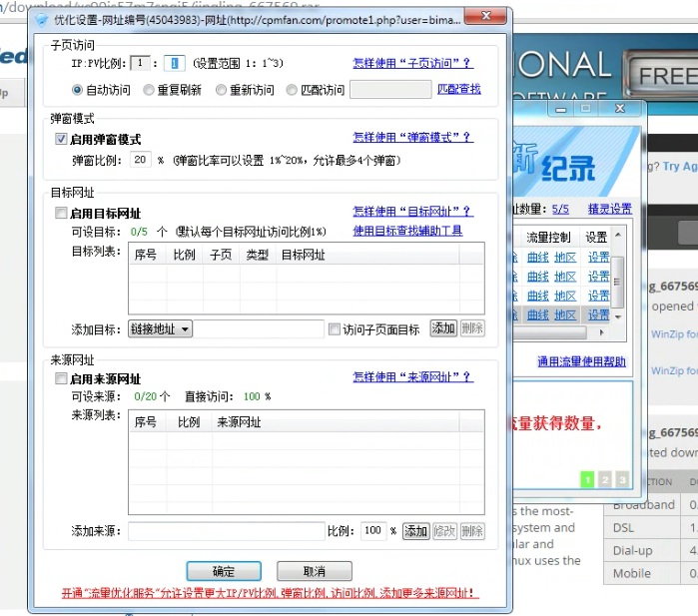Click 地区 link in first traffic row
The width and height of the screenshot is (698, 616).
[x=565, y=258]
